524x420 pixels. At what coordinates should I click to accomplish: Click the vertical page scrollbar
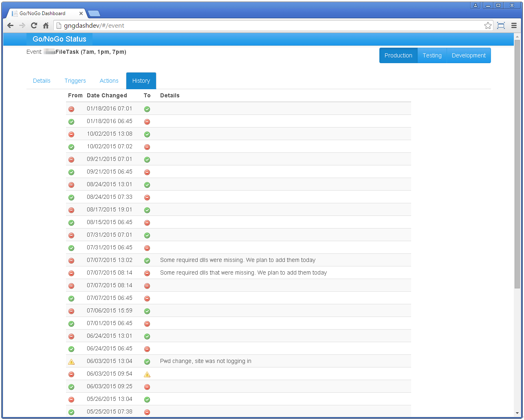point(517,163)
